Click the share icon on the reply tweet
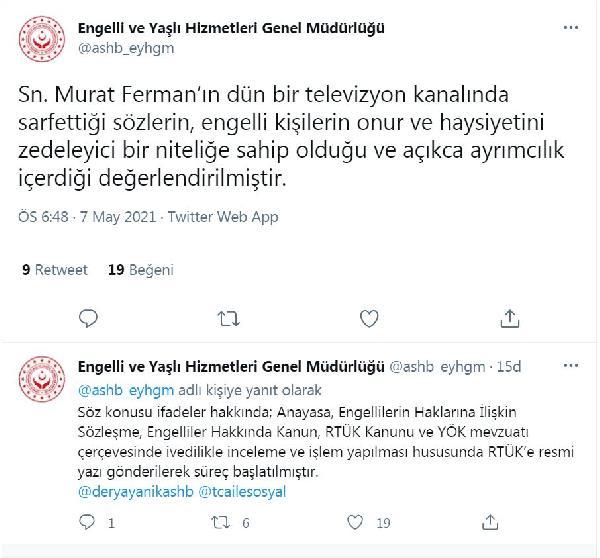The image size is (600, 558). (x=490, y=522)
